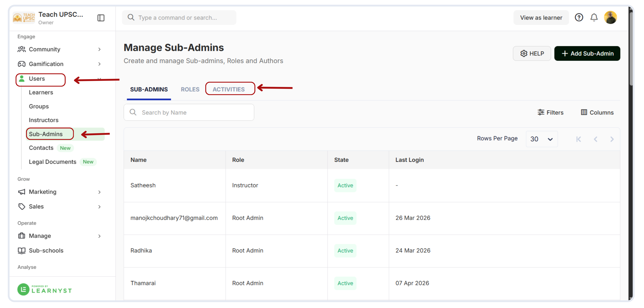
Task: Expand the Manage menu chevron
Action: click(x=100, y=236)
